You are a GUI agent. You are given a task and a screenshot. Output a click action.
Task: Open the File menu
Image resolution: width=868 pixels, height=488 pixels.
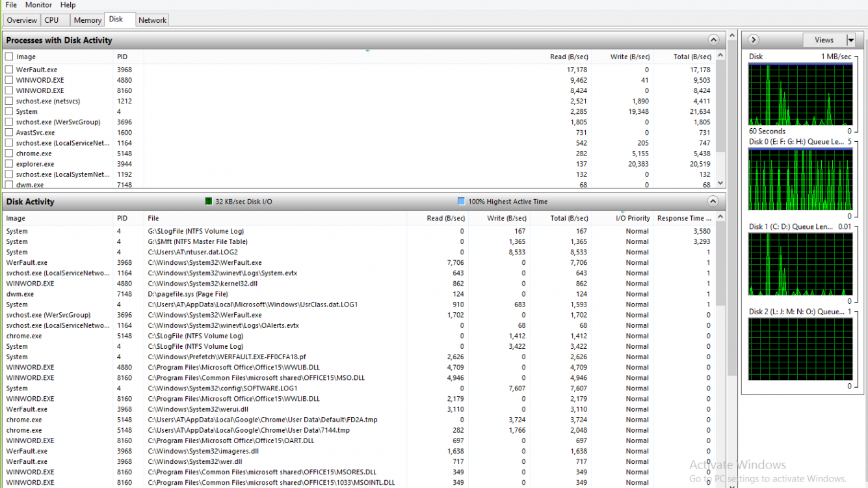11,5
